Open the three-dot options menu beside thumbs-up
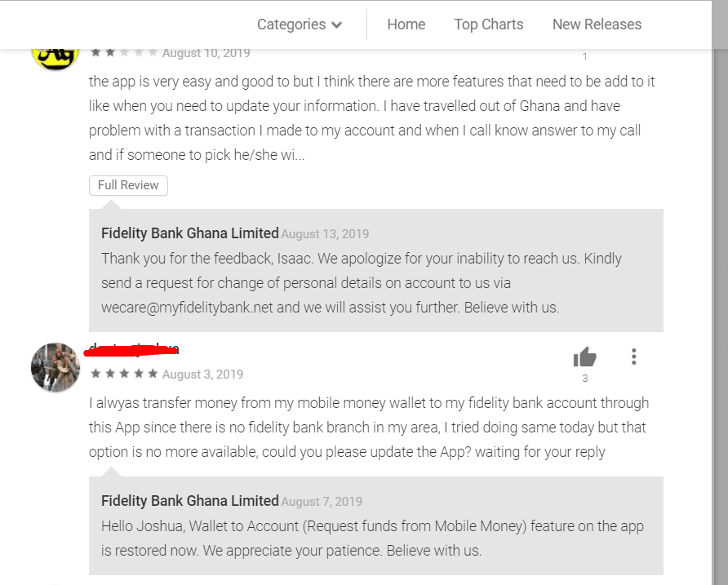 [x=633, y=357]
